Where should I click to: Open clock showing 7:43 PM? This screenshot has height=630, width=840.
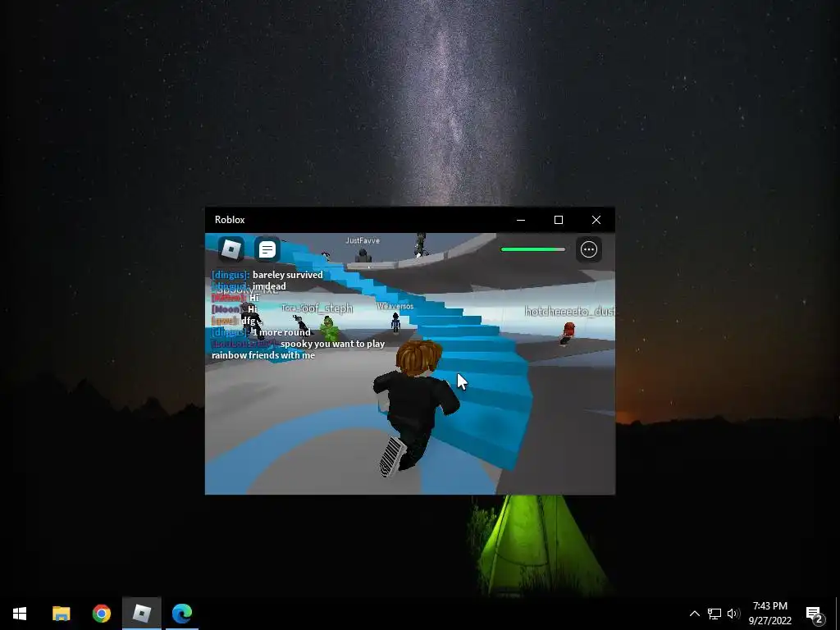(x=769, y=614)
